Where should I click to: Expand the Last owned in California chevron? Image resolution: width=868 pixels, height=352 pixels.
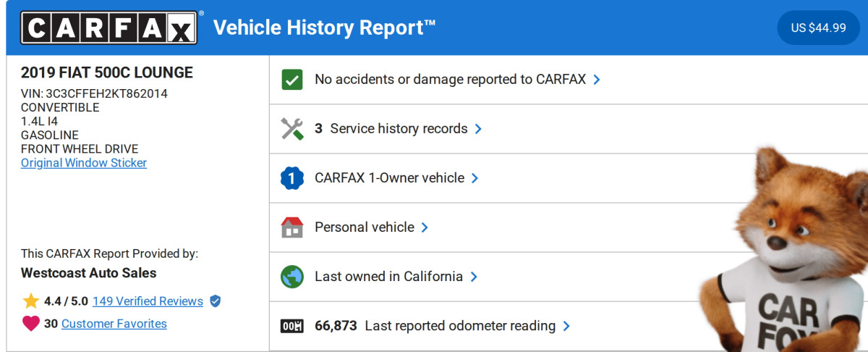coord(474,277)
